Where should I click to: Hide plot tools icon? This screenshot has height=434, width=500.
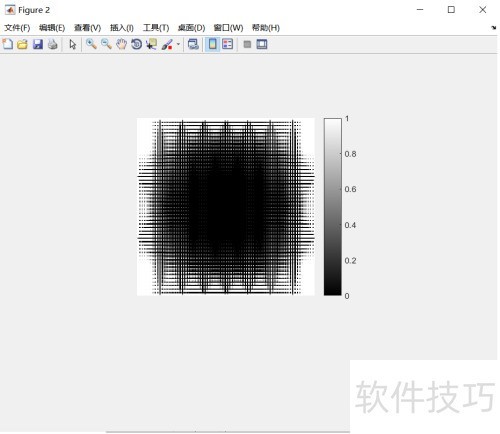coord(247,44)
